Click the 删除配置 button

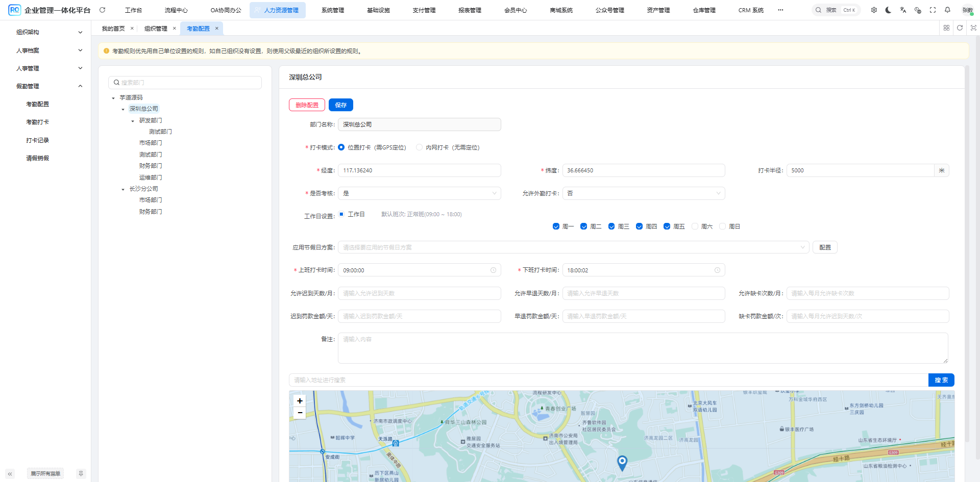click(x=307, y=105)
